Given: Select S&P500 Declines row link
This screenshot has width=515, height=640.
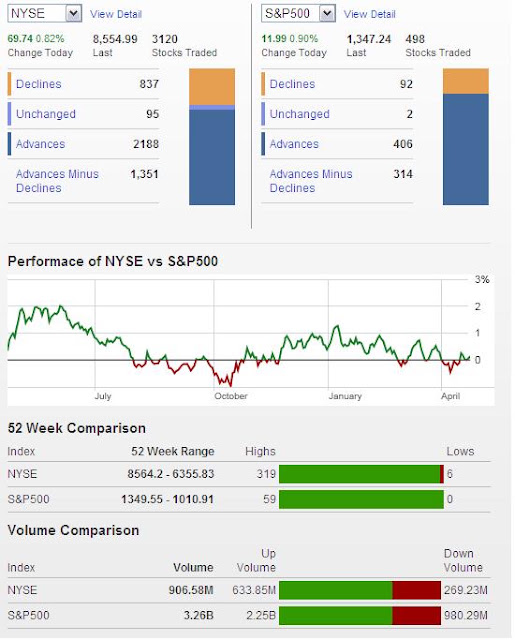Looking at the screenshot, I should pyautogui.click(x=293, y=84).
